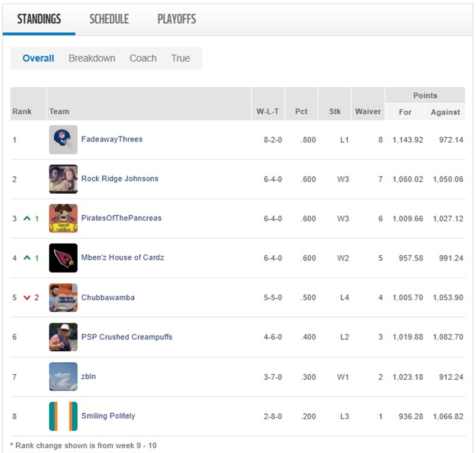The image size is (476, 453).
Task: Click the 936.28 points-for value
Action: [411, 416]
